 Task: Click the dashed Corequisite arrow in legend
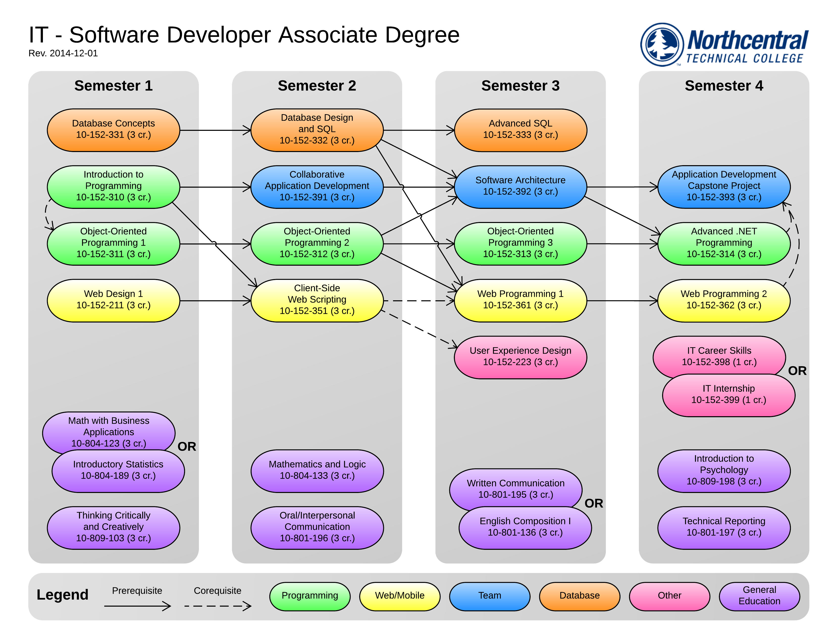click(217, 605)
